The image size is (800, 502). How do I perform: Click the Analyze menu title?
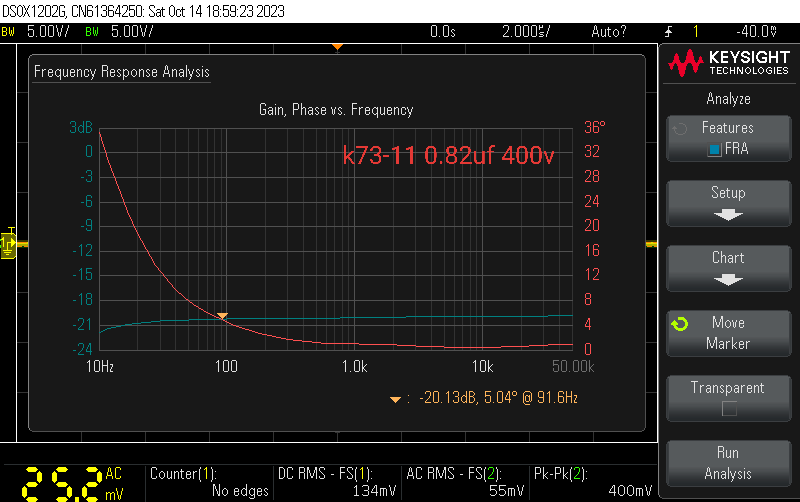pos(729,98)
